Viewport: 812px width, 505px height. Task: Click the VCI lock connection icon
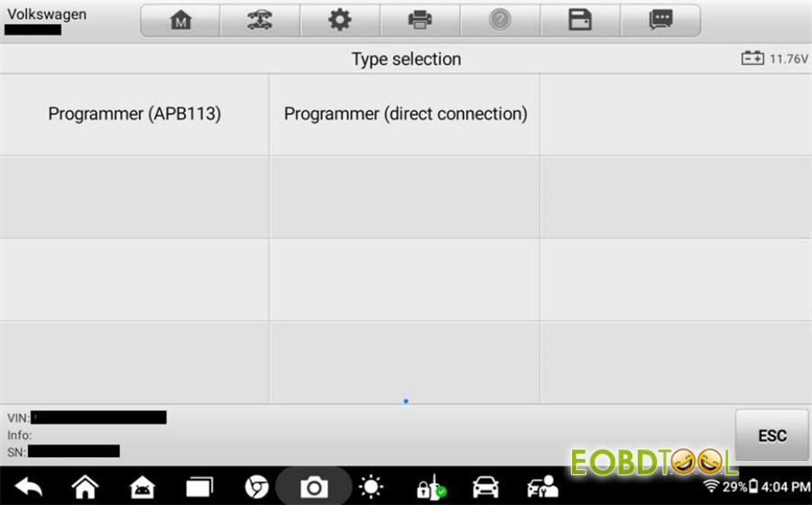[431, 487]
